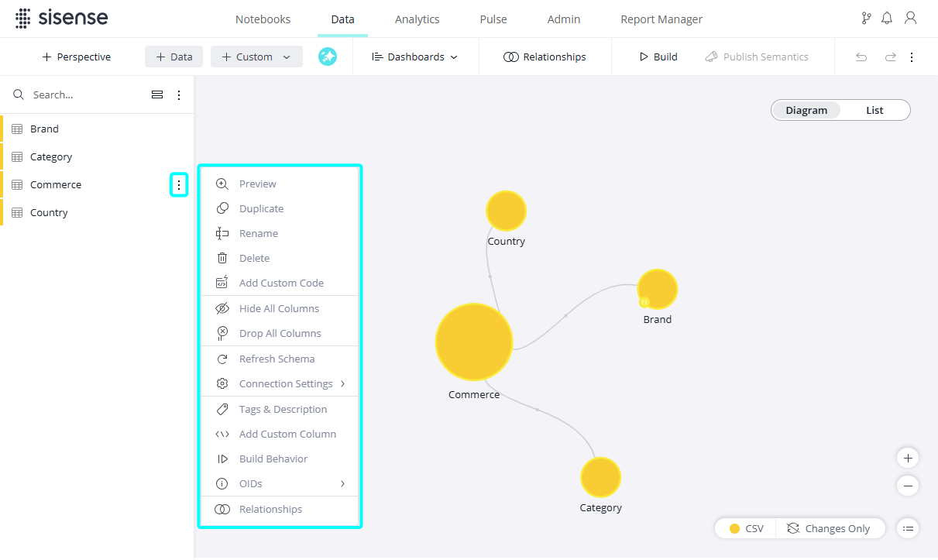Click the yellow CSV legend swatch
Viewport: 938px width, 560px height.
point(734,528)
